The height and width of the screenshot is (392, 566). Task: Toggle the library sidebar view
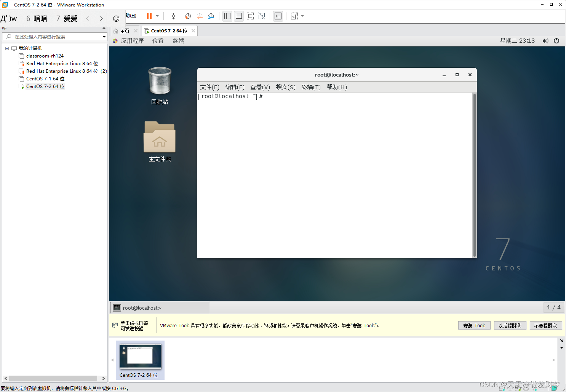pyautogui.click(x=227, y=16)
